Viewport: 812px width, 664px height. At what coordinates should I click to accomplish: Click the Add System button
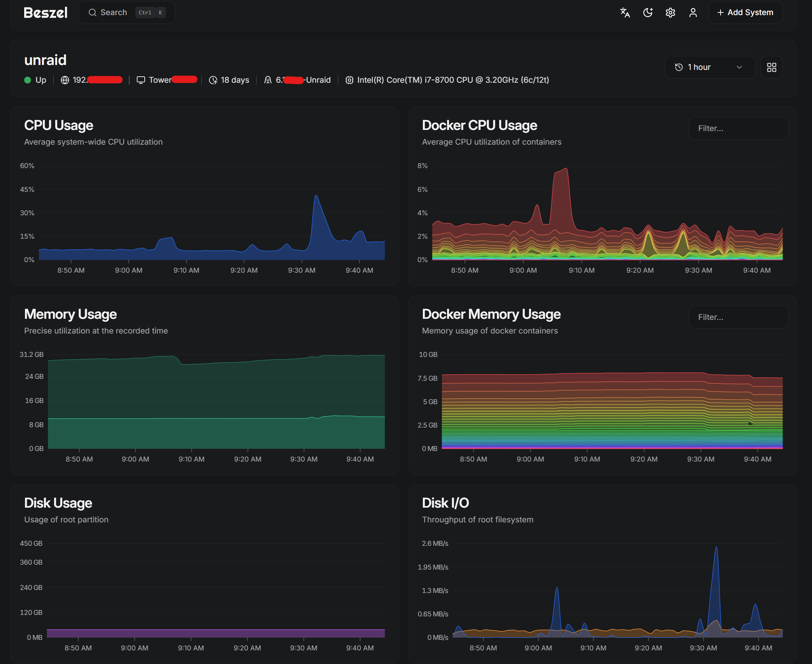point(745,12)
